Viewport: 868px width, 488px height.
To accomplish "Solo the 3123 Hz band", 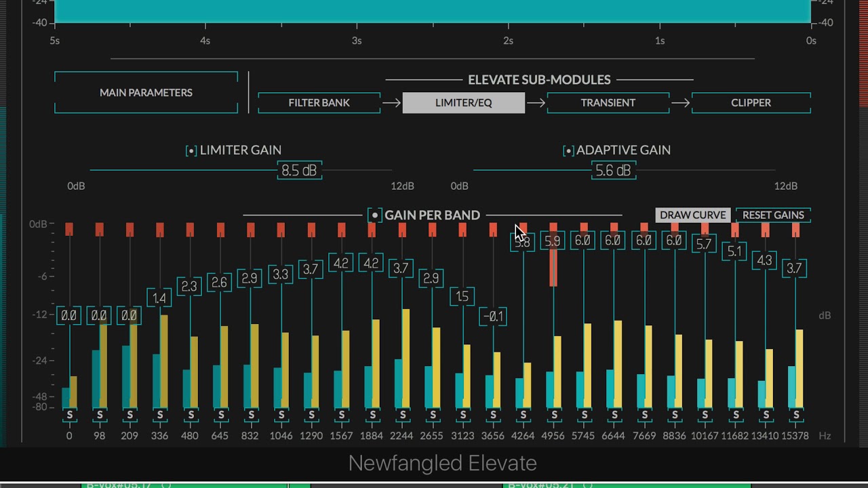I will 463,415.
